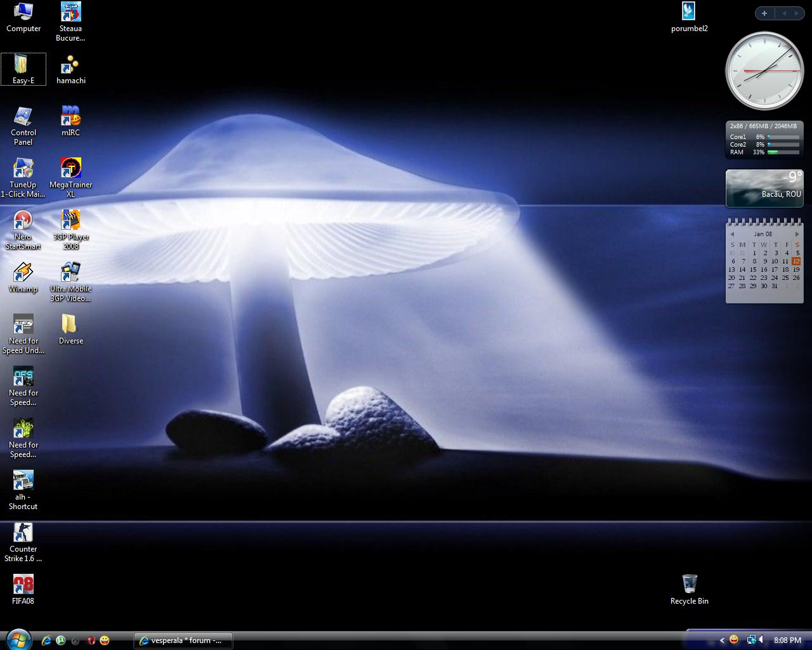Expand hidden system tray icons arrow

tap(722, 640)
